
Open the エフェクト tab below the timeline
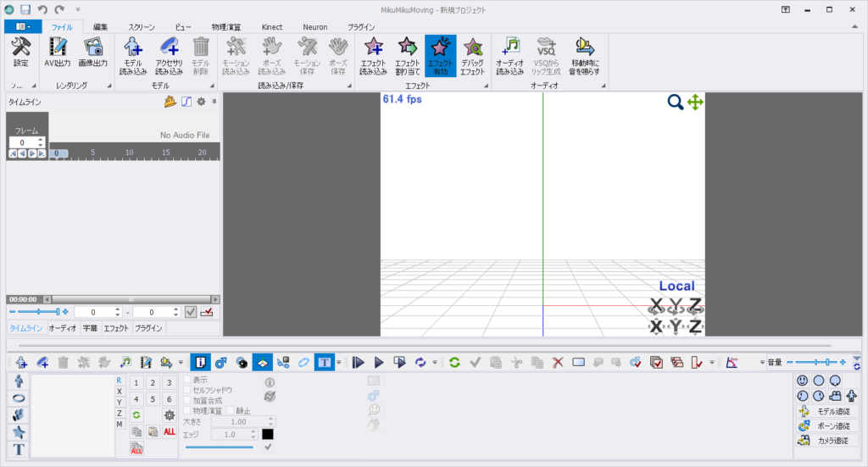116,328
